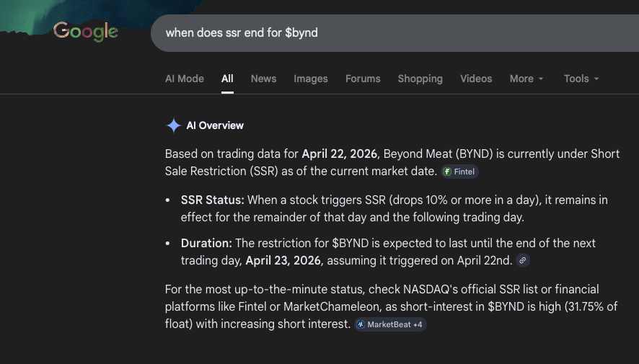This screenshot has width=639, height=364.
Task: Open the Images tab
Action: pyautogui.click(x=311, y=79)
